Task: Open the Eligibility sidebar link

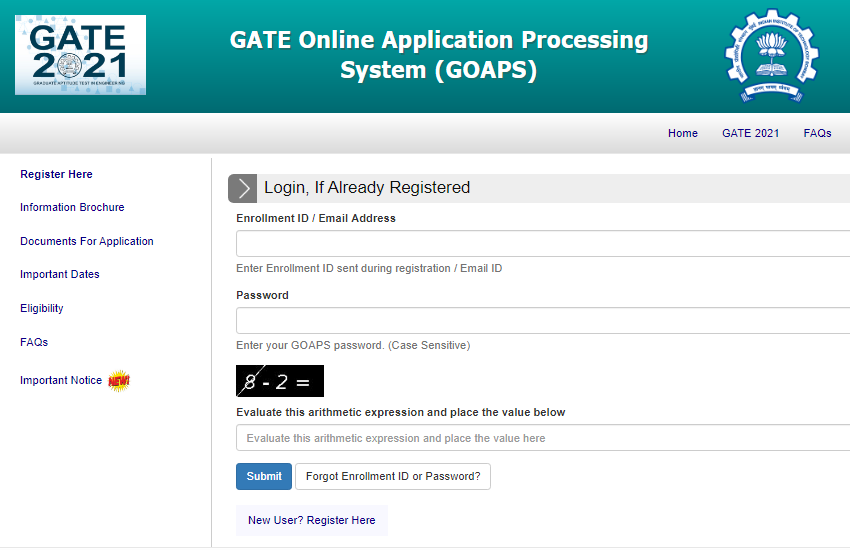Action: click(42, 308)
